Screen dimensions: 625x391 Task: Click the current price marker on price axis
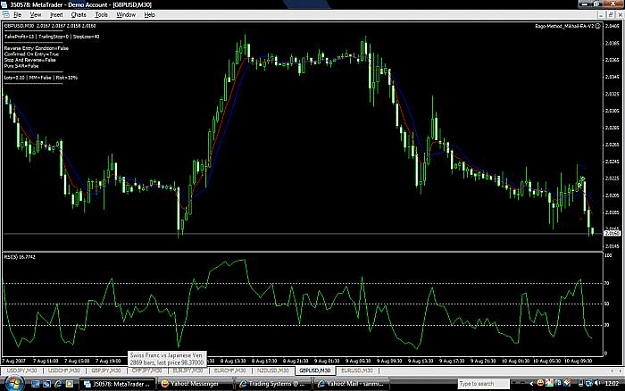click(612, 233)
